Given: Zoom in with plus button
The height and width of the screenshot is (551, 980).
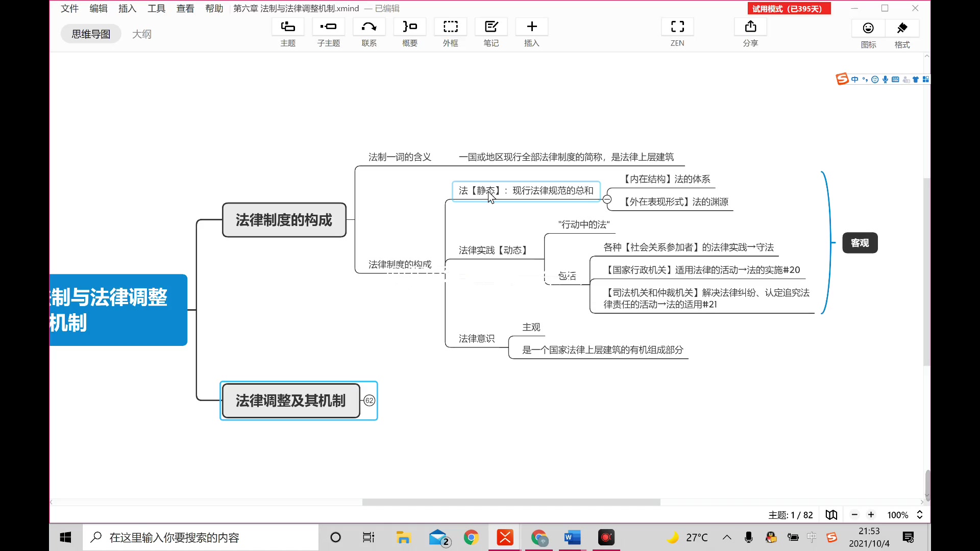Looking at the screenshot, I should pos(871,515).
